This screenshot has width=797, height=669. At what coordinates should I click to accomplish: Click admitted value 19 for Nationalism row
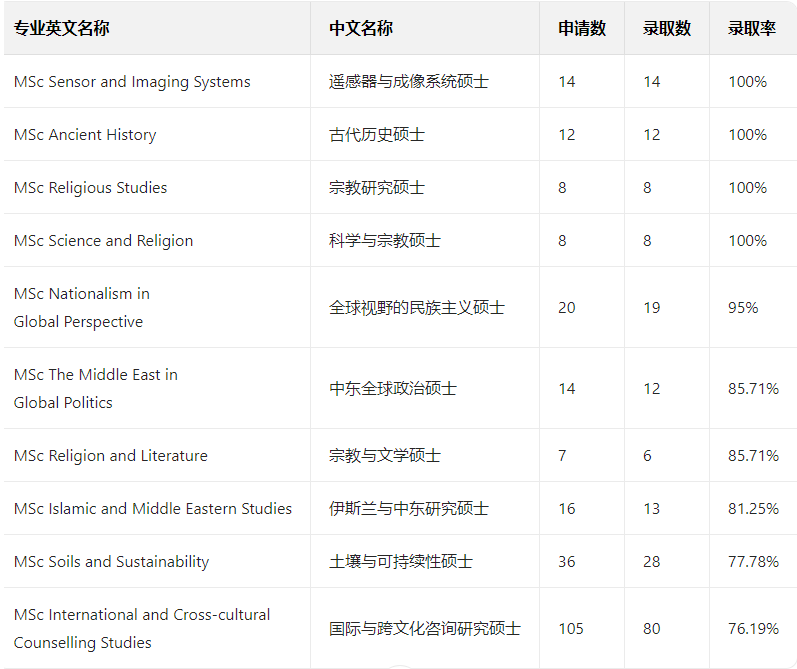652,308
